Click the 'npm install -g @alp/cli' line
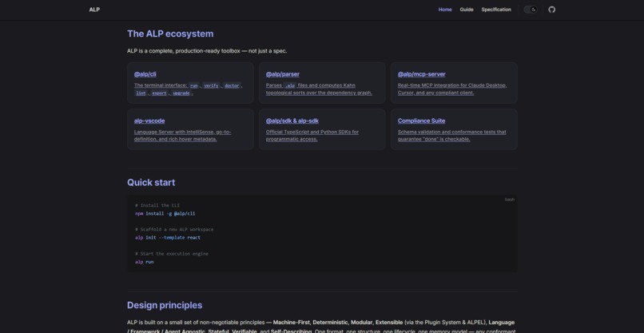The height and width of the screenshot is (333, 644). [165, 213]
